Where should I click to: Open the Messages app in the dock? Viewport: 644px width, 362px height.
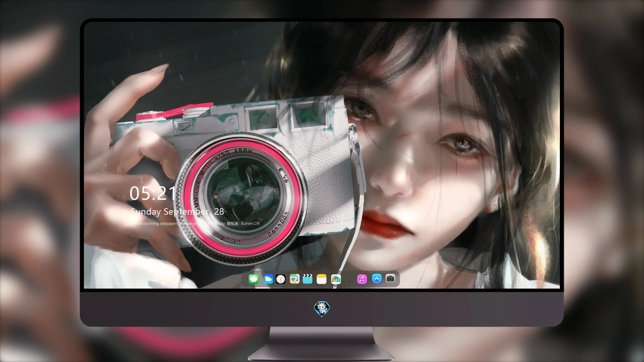click(x=254, y=279)
